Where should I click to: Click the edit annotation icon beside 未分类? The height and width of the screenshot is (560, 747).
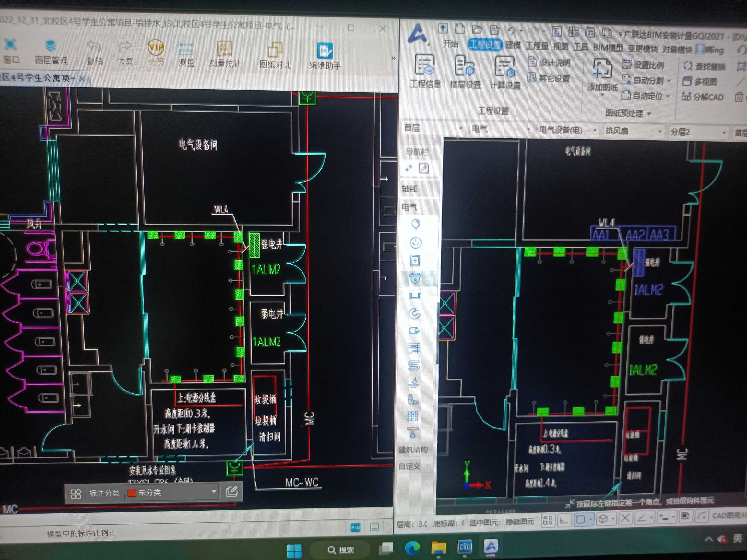(x=232, y=492)
